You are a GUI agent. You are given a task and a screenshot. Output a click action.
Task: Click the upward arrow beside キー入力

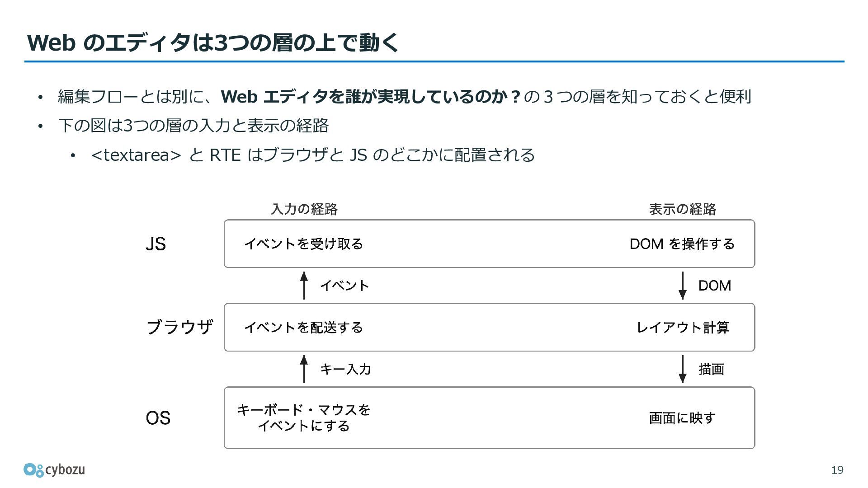(x=304, y=369)
